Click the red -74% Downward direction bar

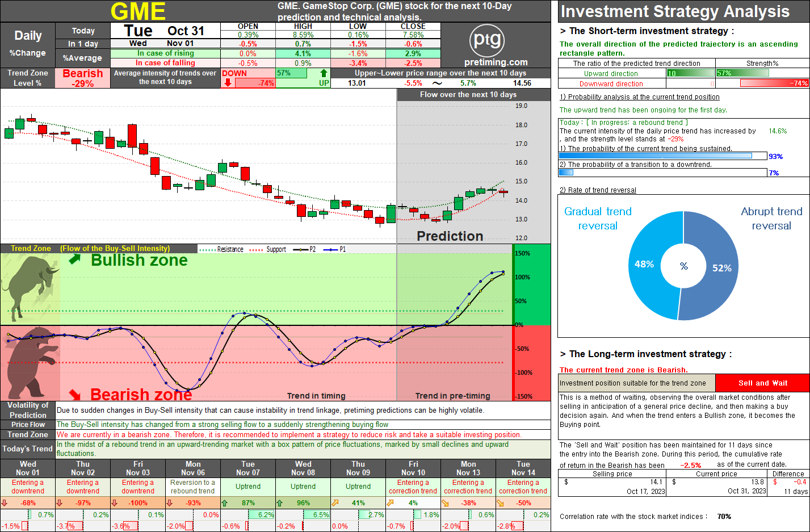point(774,83)
